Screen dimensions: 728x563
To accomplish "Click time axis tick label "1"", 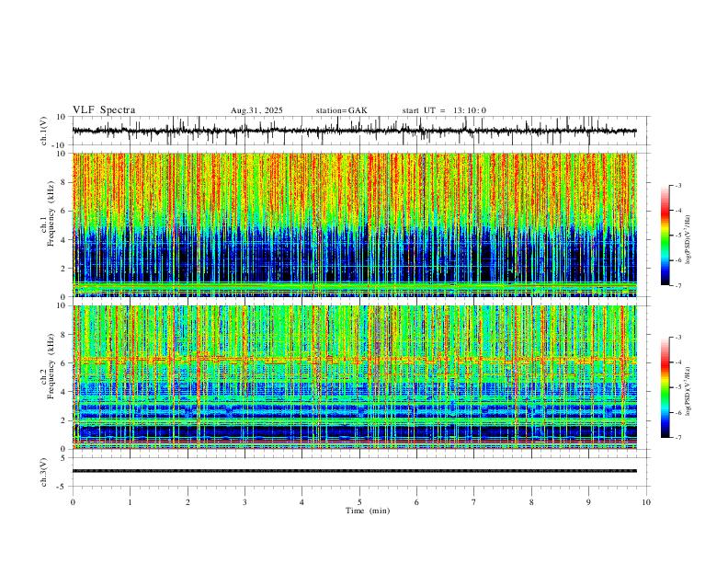I will (x=131, y=502).
